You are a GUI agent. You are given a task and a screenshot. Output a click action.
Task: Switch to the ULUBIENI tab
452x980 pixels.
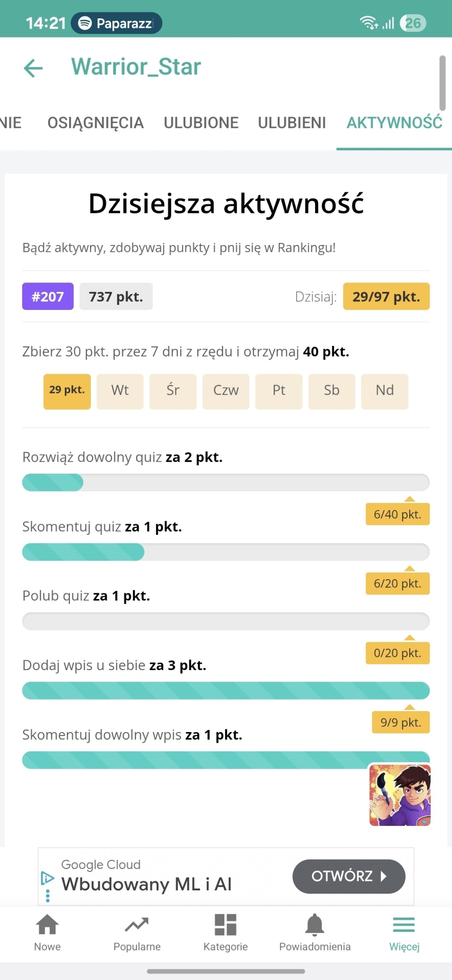pos(292,123)
